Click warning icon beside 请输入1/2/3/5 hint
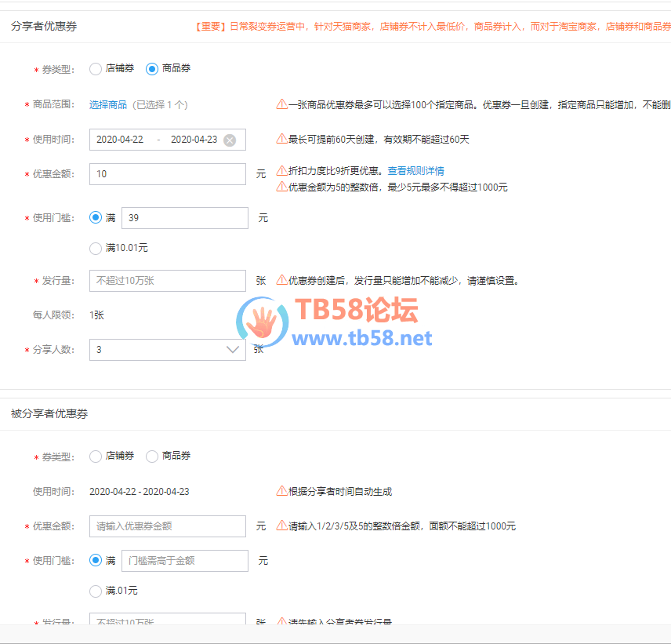The height and width of the screenshot is (644, 671). tap(281, 526)
